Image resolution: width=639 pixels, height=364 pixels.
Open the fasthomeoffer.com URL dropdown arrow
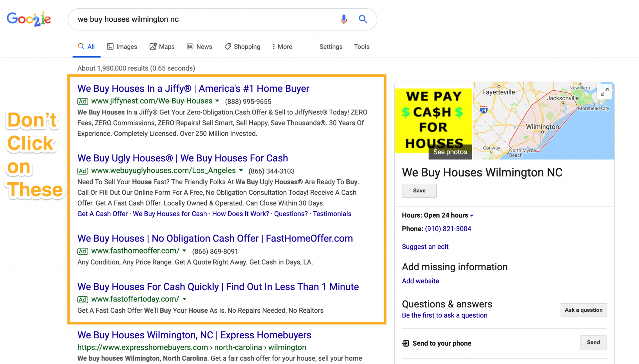pyautogui.click(x=184, y=251)
